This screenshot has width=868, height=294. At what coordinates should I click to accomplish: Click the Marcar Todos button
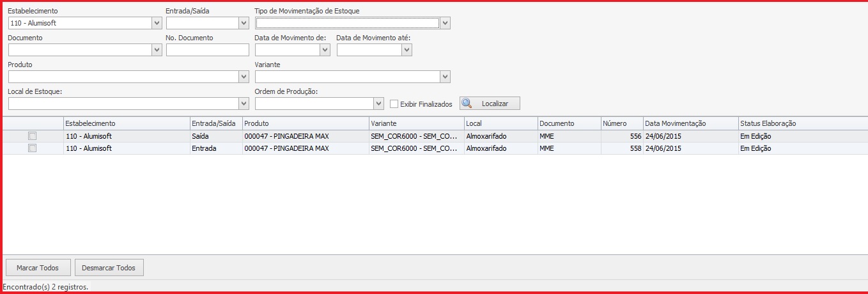click(x=38, y=268)
